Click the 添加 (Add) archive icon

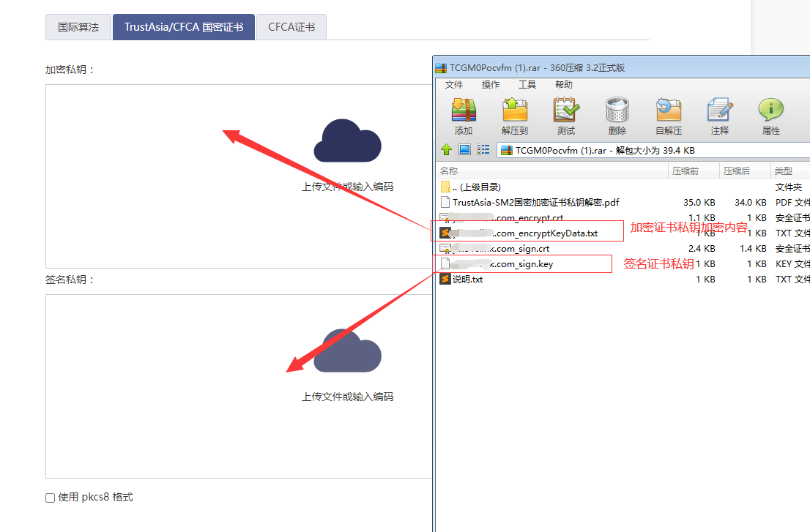464,116
